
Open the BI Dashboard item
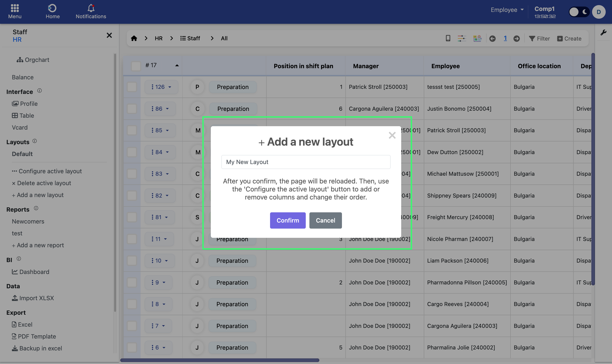pos(30,272)
